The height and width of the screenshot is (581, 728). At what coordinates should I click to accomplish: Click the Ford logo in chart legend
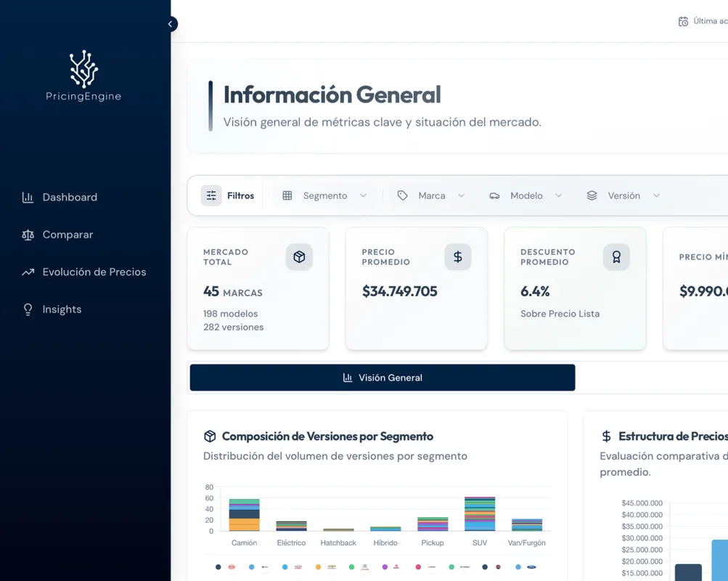[x=531, y=567]
